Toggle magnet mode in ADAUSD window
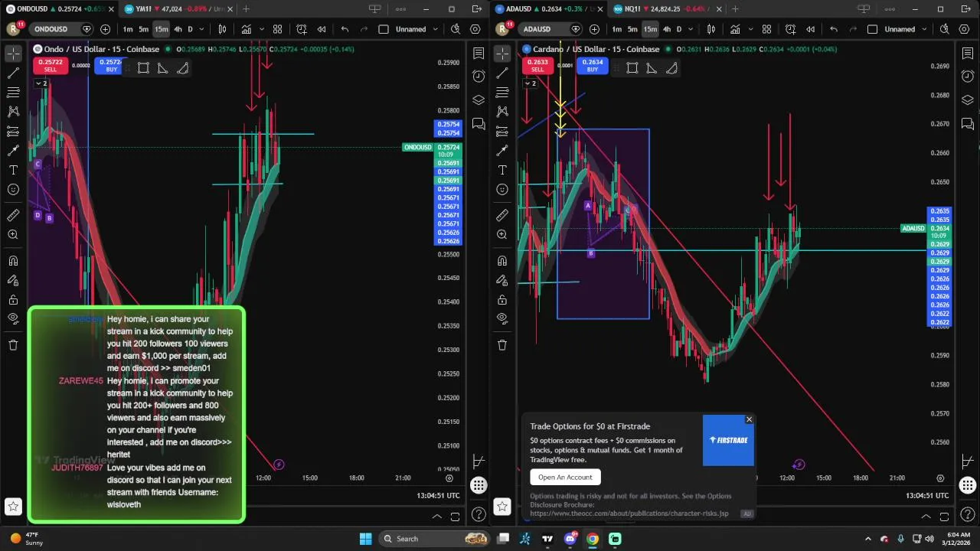This screenshot has height=551, width=980. tap(502, 261)
